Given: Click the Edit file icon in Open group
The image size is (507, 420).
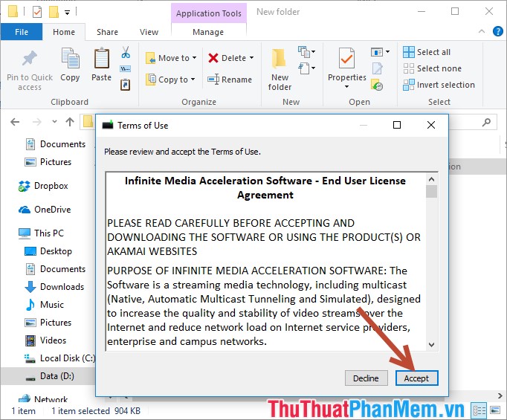Looking at the screenshot, I should coord(377,68).
